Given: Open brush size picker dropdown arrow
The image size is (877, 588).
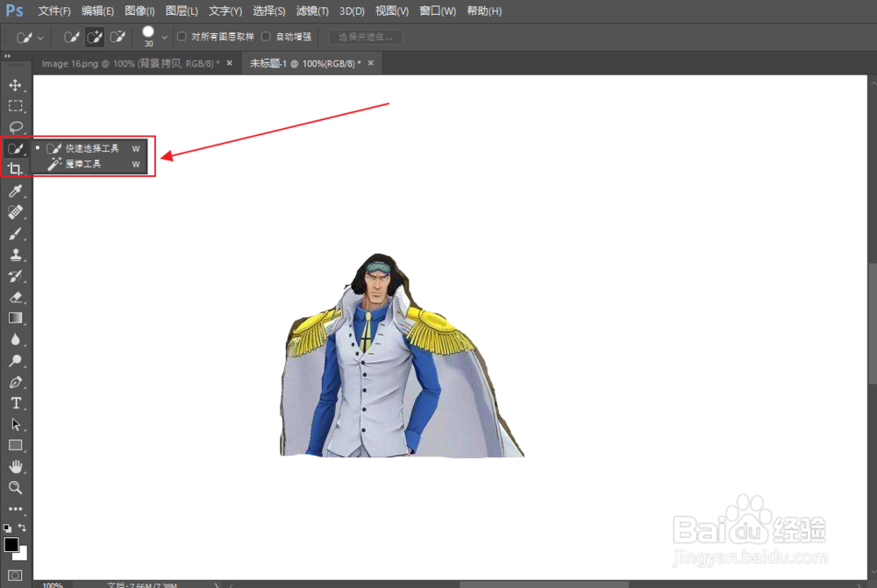Looking at the screenshot, I should (x=165, y=38).
